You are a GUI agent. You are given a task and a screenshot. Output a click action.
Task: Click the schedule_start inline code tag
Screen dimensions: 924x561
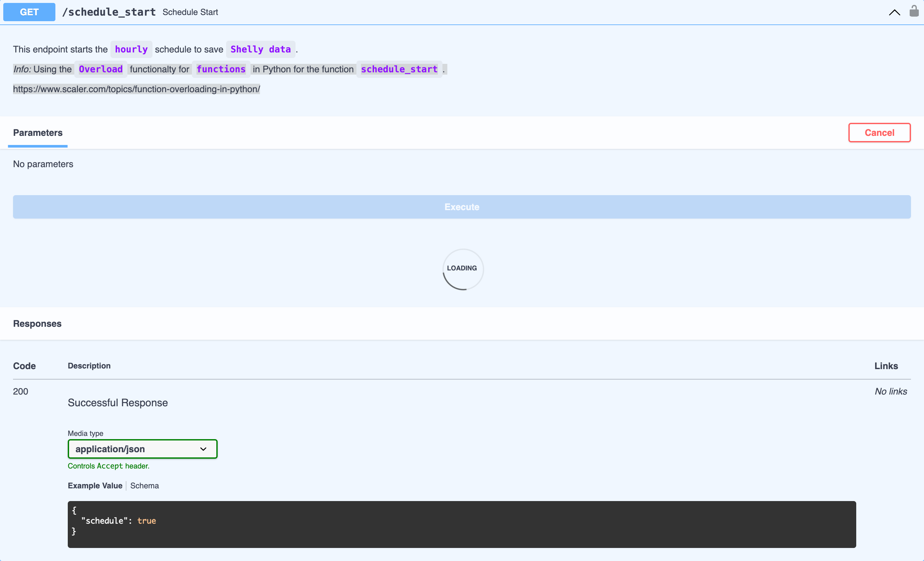click(399, 69)
